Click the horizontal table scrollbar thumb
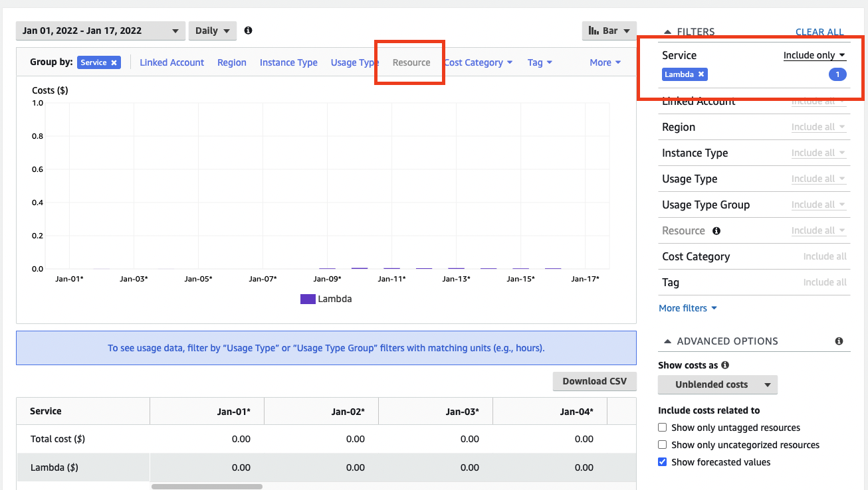 [x=207, y=487]
